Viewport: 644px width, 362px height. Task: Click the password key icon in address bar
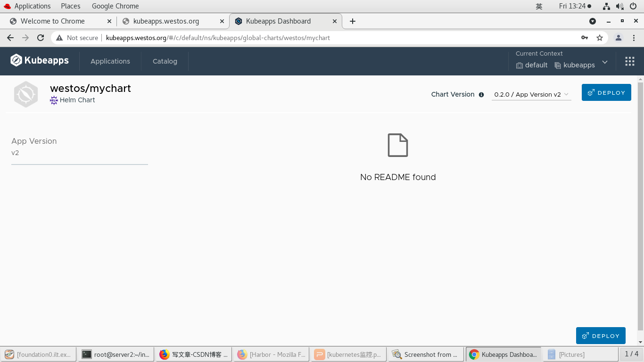pyautogui.click(x=585, y=38)
